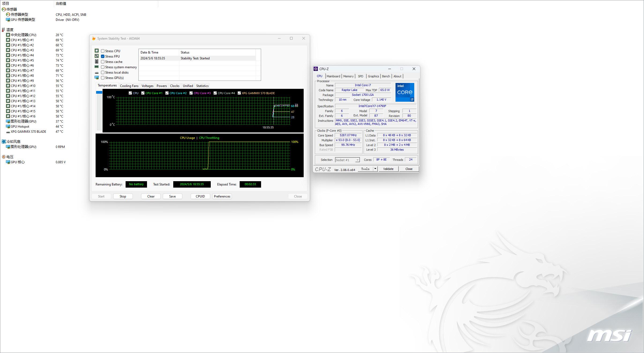This screenshot has width=644, height=353.
Task: Enable the Stress CPU checkbox
Action: (x=103, y=51)
